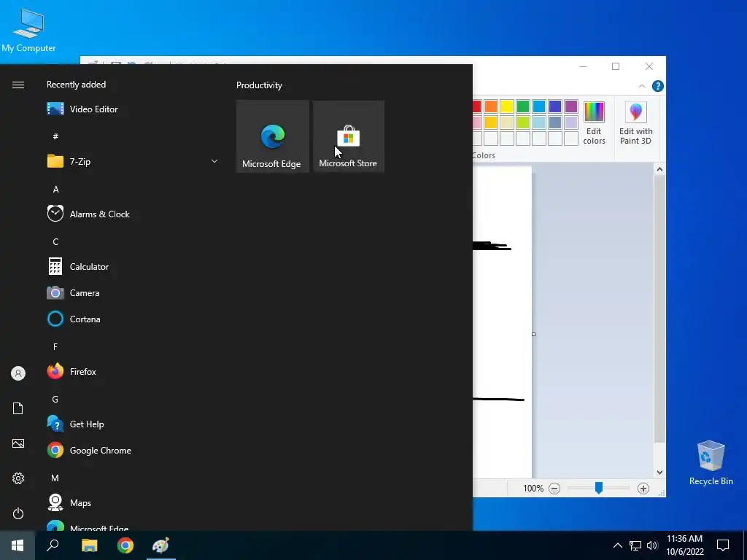Pick the turquoise blue swatch in Paint

pos(539,106)
